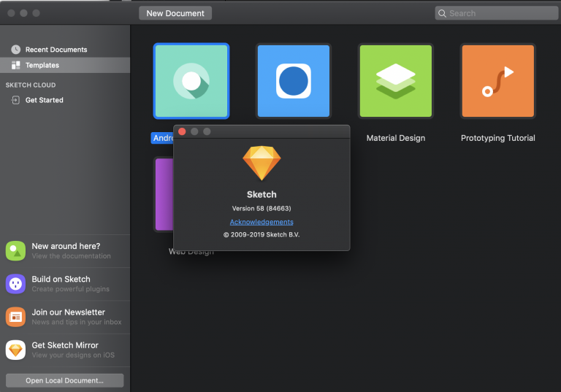Click the copyright 2009-2019 Sketch B.V. text
Image resolution: width=561 pixels, height=392 pixels.
click(x=262, y=234)
